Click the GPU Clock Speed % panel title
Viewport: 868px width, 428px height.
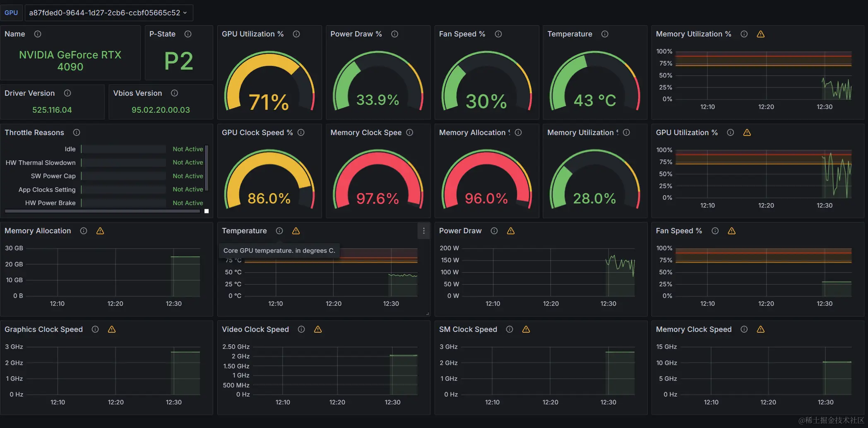click(257, 133)
